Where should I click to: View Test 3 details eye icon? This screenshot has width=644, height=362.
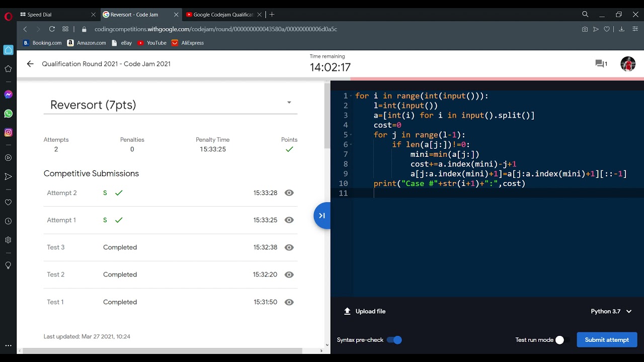click(x=289, y=247)
